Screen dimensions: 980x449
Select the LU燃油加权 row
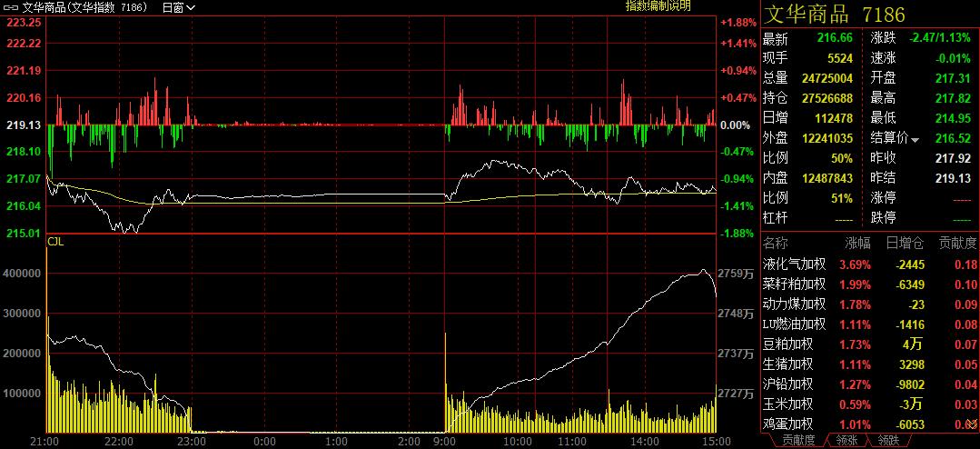click(x=870, y=324)
